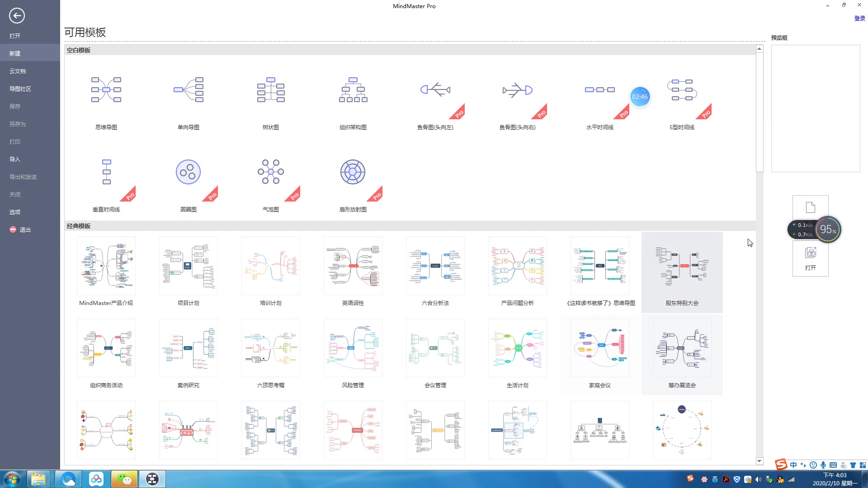Click the Sogou input S icon
The width and height of the screenshot is (868, 488).
pos(781,464)
